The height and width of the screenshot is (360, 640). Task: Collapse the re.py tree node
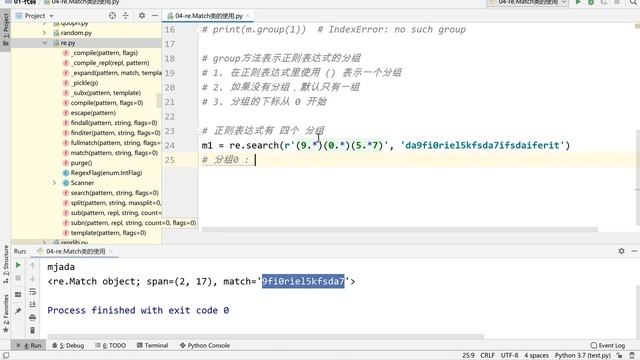click(45, 43)
